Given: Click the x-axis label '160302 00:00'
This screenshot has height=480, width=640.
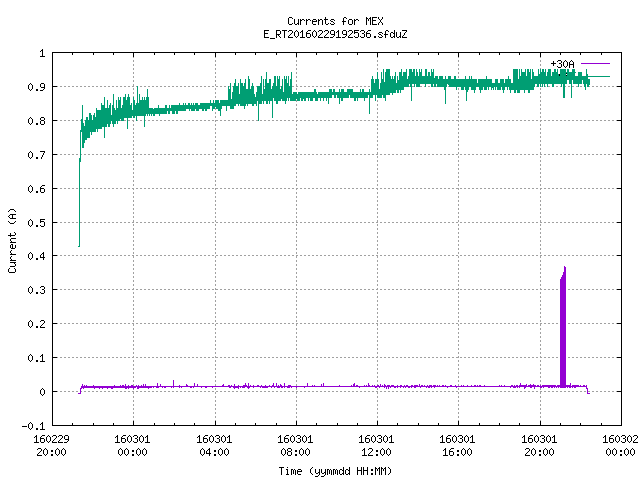Looking at the screenshot, I should (x=620, y=445).
